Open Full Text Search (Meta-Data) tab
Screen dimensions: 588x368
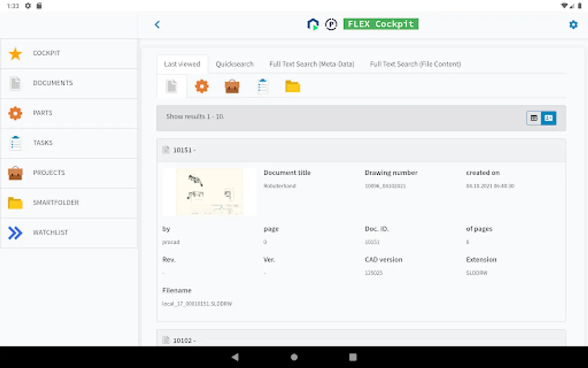pos(312,64)
